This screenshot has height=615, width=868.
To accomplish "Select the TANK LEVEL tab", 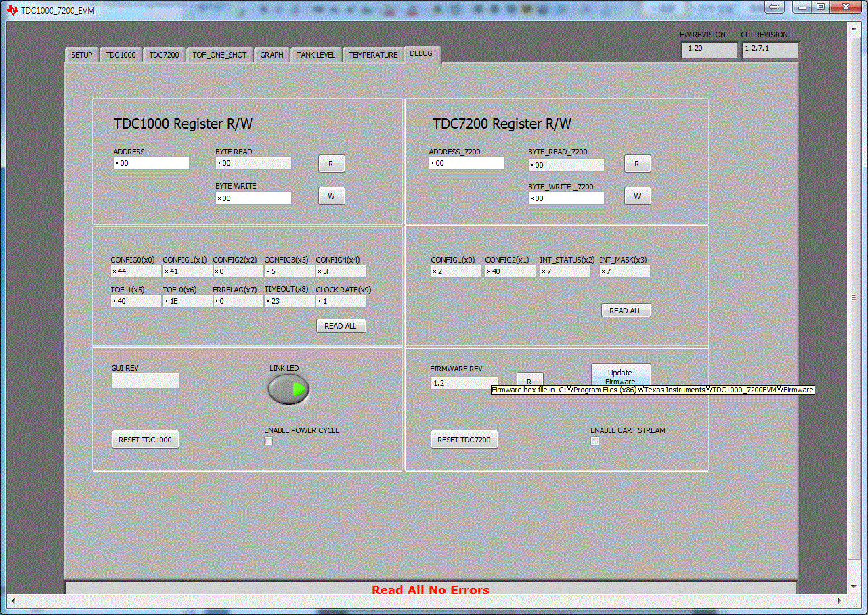I will tap(316, 55).
